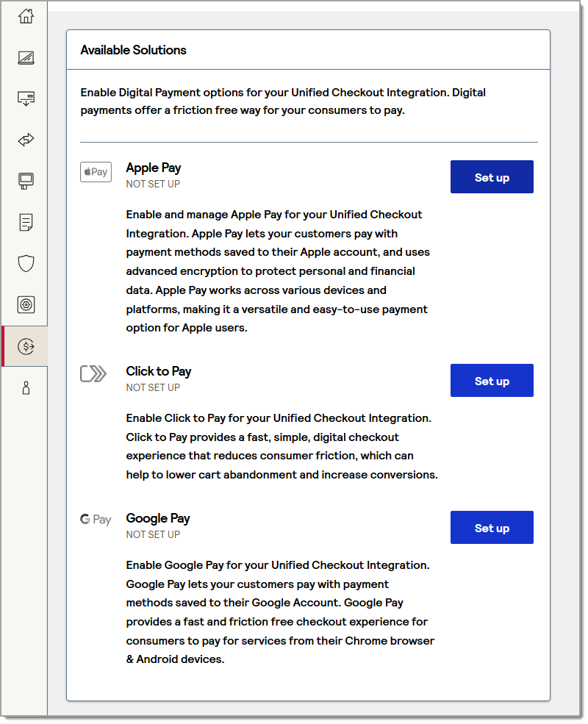Click Set up button for Click to Pay
This screenshot has width=588, height=724.
492,381
